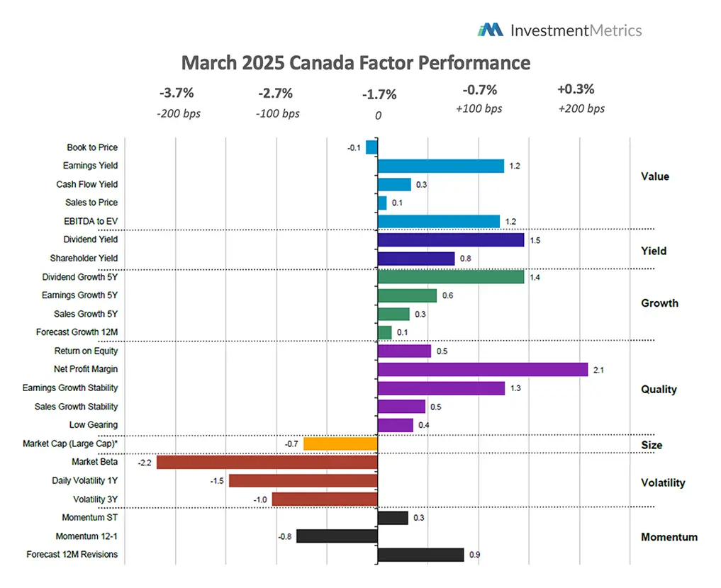Select the Dividend Growth 5Y green bar
This screenshot has height=588, width=721.
click(450, 277)
